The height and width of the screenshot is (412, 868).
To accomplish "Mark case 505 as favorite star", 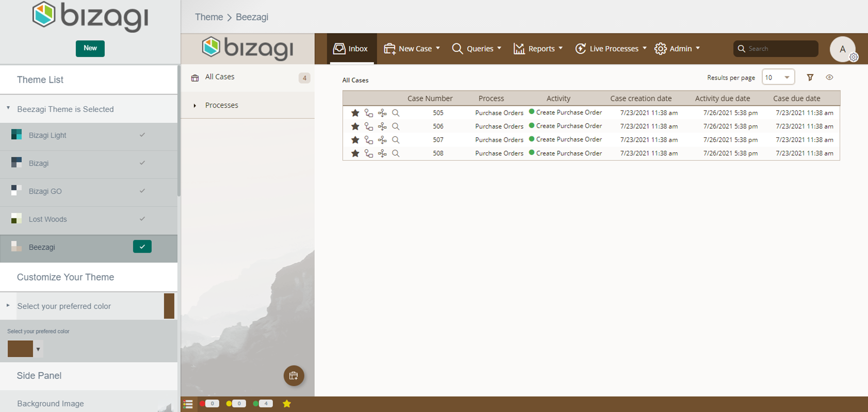I will (x=355, y=113).
